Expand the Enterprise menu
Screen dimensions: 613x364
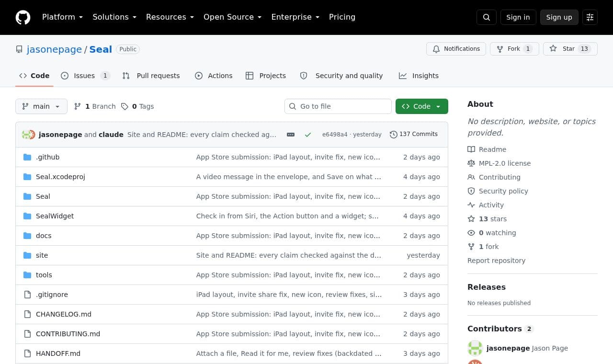[x=295, y=17]
